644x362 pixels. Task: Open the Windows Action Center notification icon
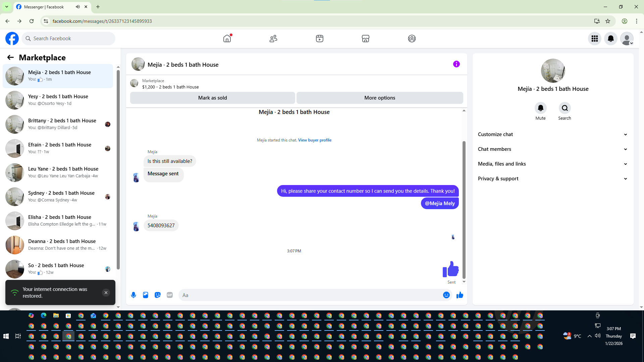tap(633, 336)
